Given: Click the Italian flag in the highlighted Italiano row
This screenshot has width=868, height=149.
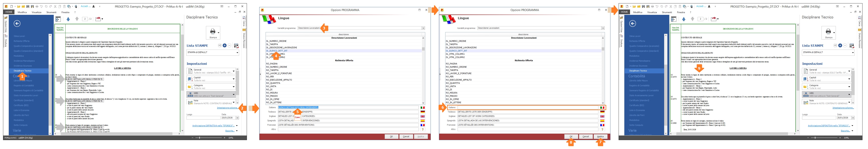Looking at the screenshot, I should pyautogui.click(x=602, y=108).
